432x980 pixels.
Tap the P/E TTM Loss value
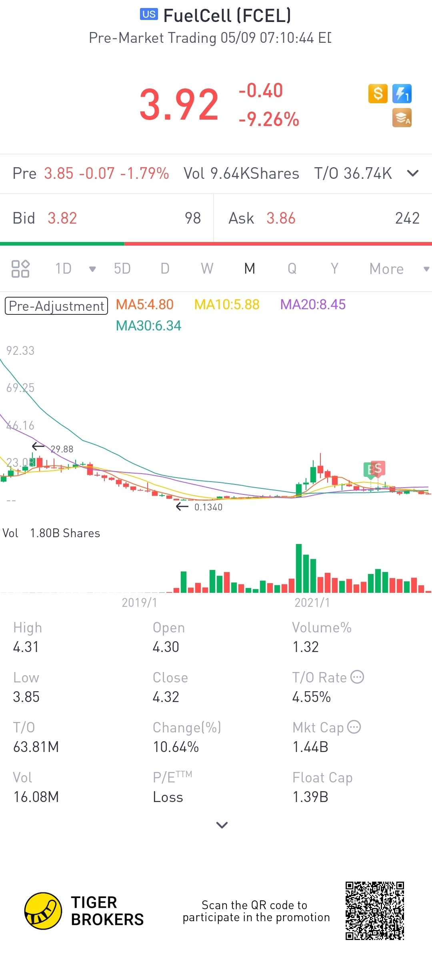pos(168,797)
